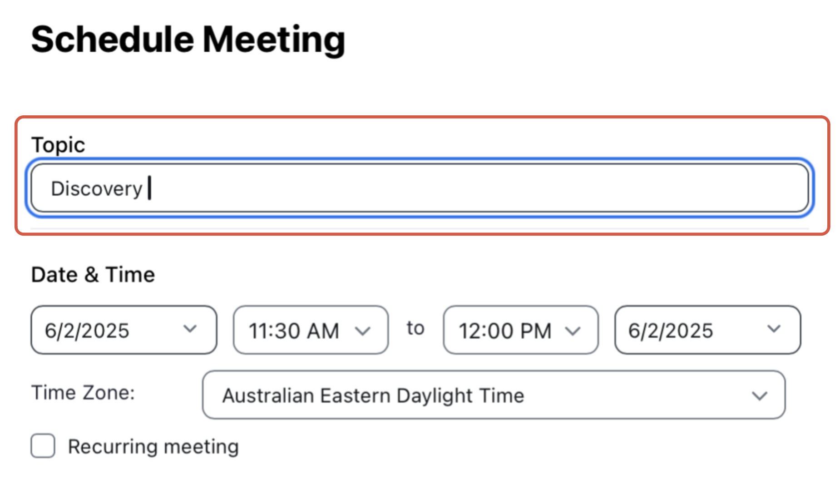840x504 pixels.
Task: Click the "Time Zone:" label
Action: coord(83,393)
